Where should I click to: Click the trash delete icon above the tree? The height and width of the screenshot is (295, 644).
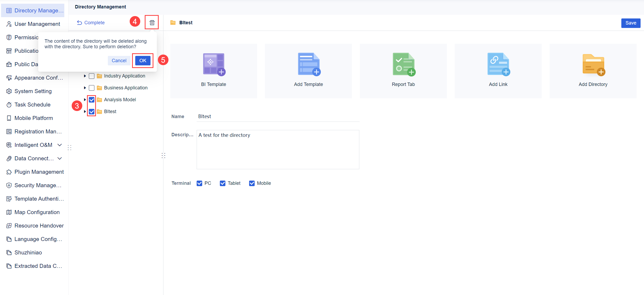(152, 22)
